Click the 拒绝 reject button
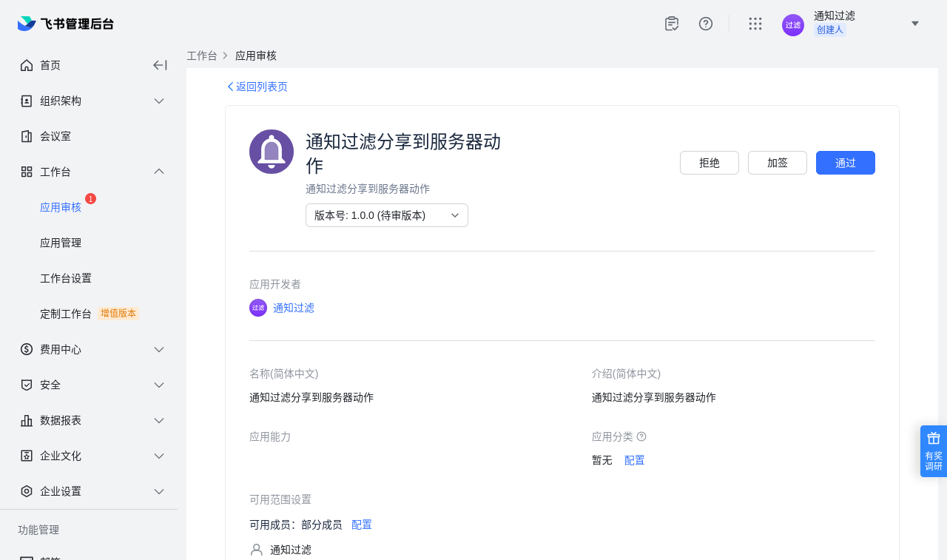 tap(710, 163)
